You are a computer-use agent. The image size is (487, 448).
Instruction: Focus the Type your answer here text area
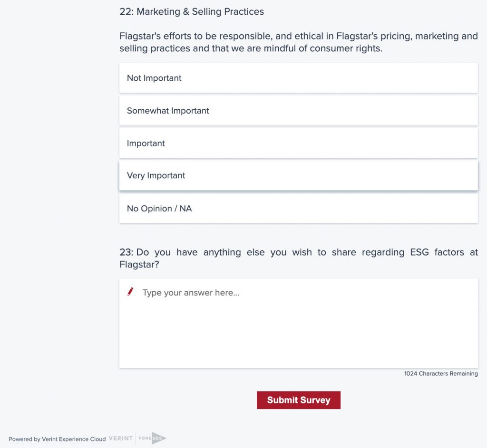click(299, 323)
